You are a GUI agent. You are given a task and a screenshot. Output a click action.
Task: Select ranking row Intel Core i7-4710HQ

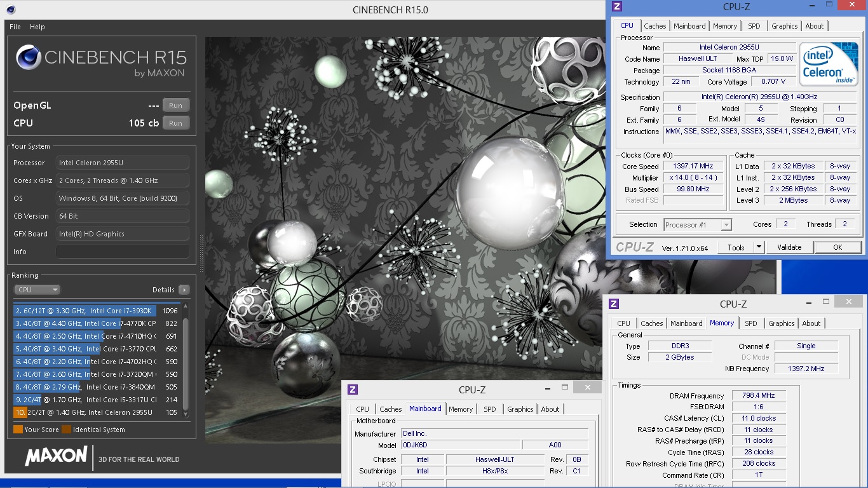[97, 336]
